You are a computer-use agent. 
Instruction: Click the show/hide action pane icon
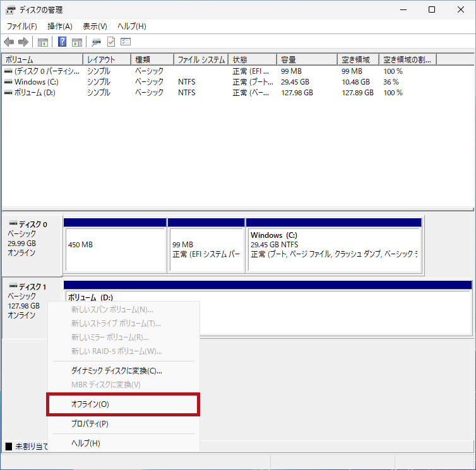pyautogui.click(x=77, y=42)
